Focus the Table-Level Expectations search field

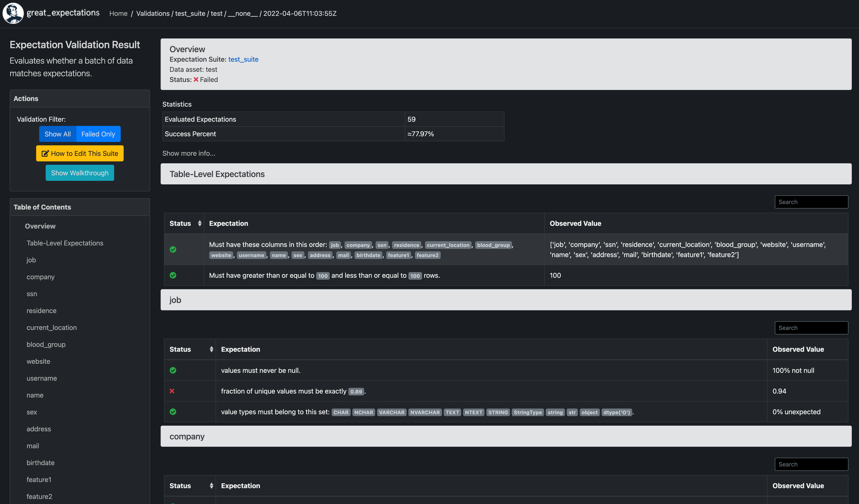pos(811,202)
